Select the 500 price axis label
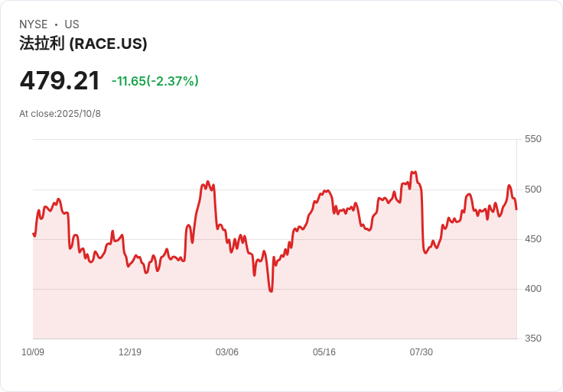The width and height of the screenshot is (563, 392). click(x=532, y=190)
